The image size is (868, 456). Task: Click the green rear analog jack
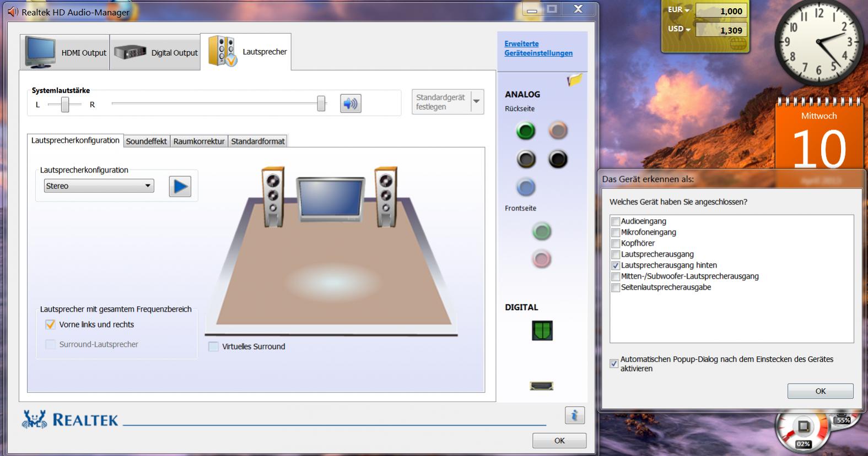[526, 131]
